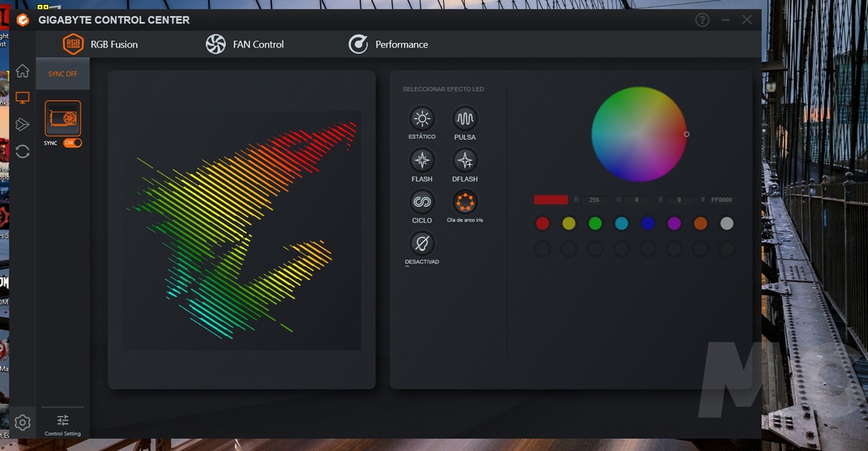Open the settings gear in sidebar
Screen dimensions: 868x451
pos(23,423)
